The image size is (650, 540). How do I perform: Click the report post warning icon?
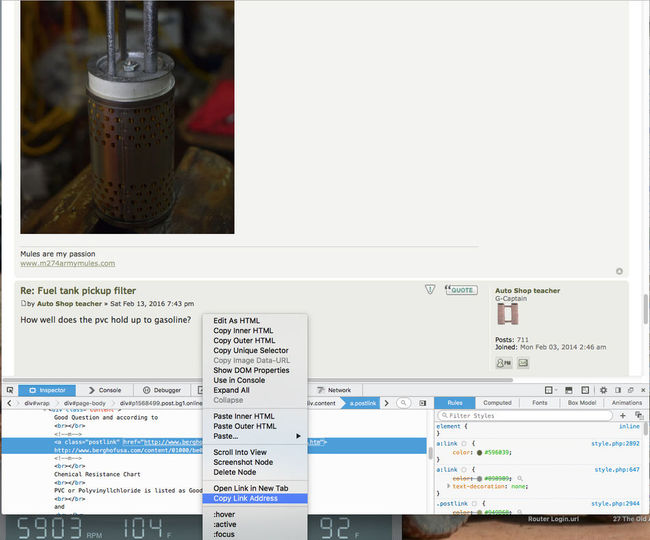pyautogui.click(x=430, y=289)
